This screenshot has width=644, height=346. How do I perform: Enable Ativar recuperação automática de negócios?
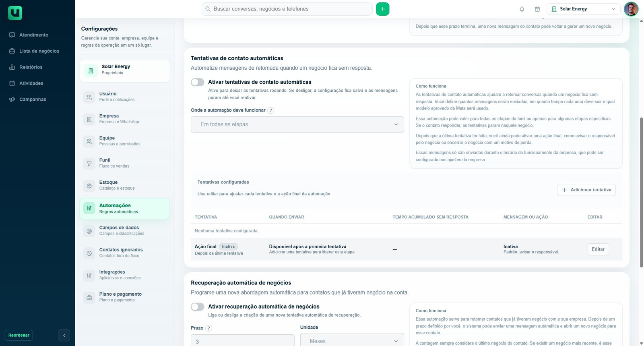(198, 307)
